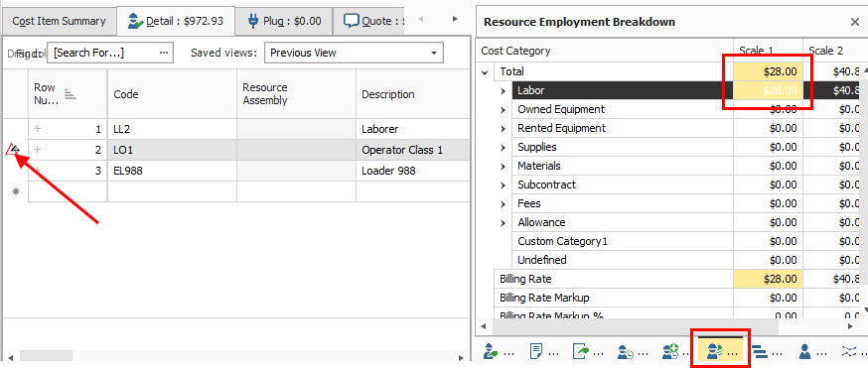Click the ellipsis button in the search box
The image size is (868, 368).
(163, 53)
